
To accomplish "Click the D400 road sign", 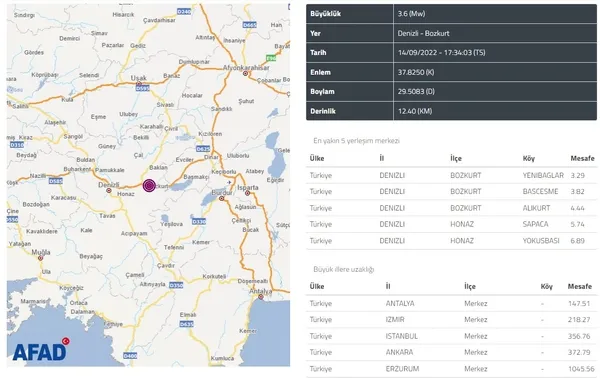I will pyautogui.click(x=130, y=356).
